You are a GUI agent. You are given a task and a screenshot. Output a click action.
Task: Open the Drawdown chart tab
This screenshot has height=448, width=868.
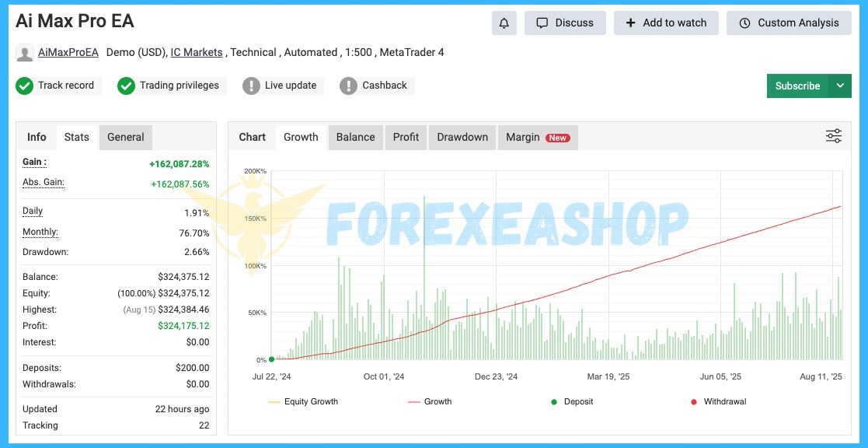tap(462, 137)
